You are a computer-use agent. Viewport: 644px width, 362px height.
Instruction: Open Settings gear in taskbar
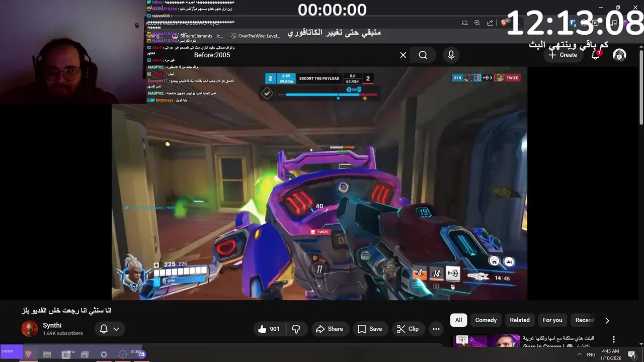(104, 354)
